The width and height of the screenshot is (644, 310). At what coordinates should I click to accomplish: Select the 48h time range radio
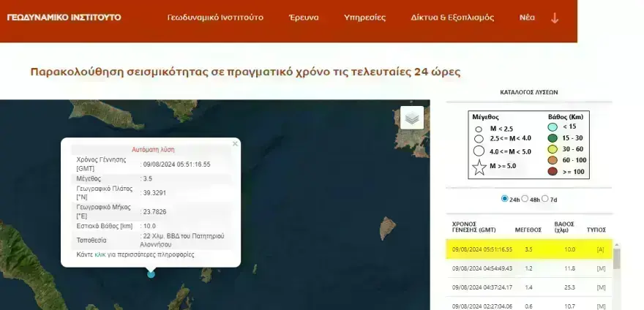(x=525, y=199)
